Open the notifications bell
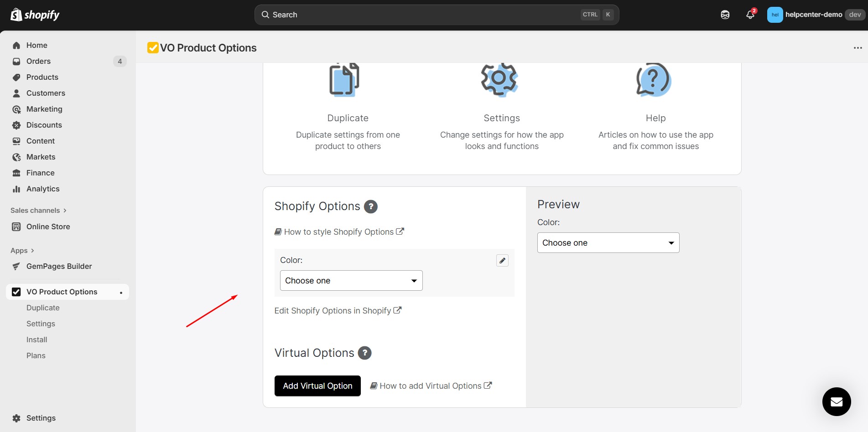This screenshot has height=432, width=868. (x=750, y=15)
